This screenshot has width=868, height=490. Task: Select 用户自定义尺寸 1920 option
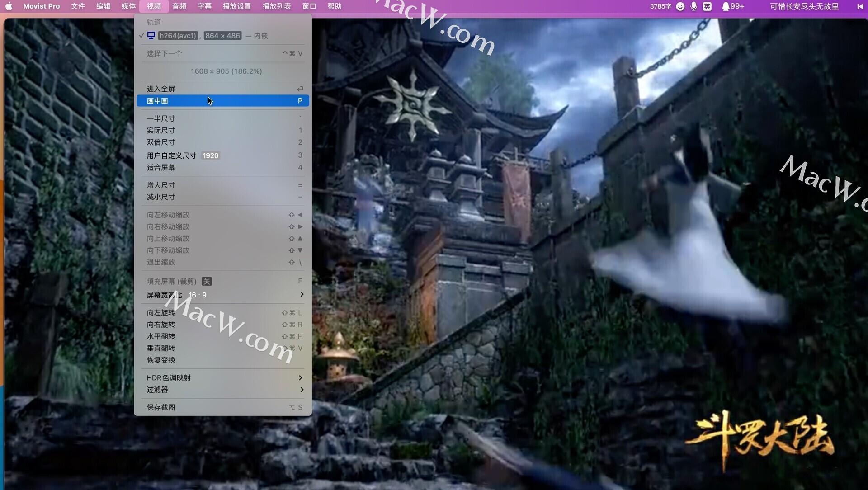[223, 155]
